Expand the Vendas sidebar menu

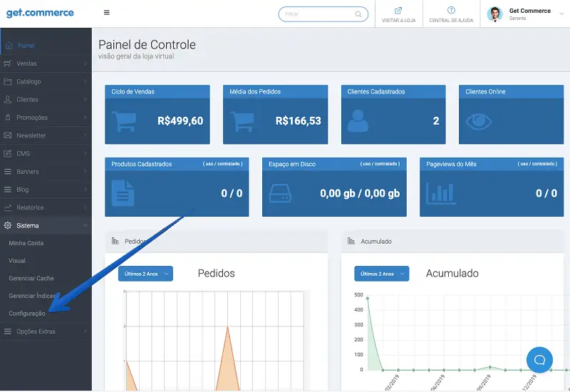pos(46,63)
